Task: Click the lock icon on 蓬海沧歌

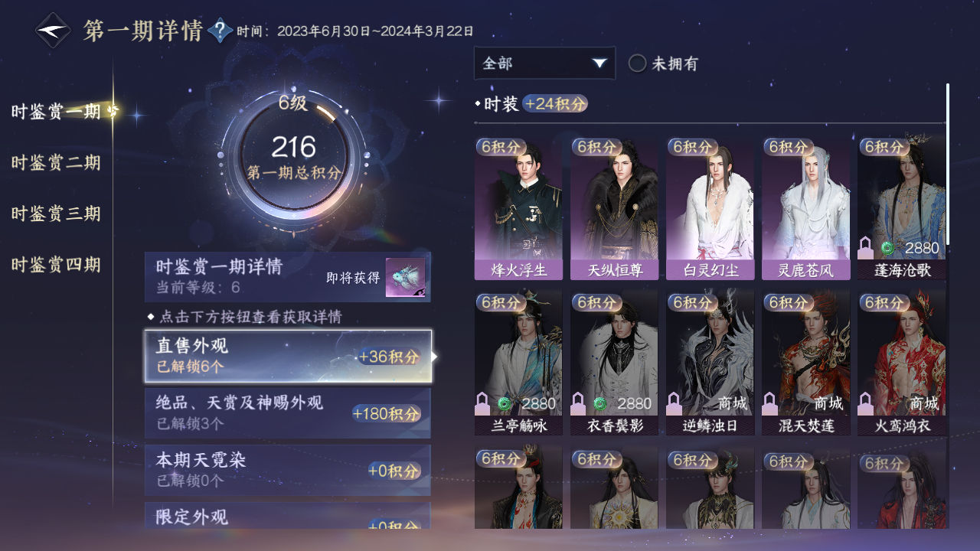Action: [x=866, y=248]
